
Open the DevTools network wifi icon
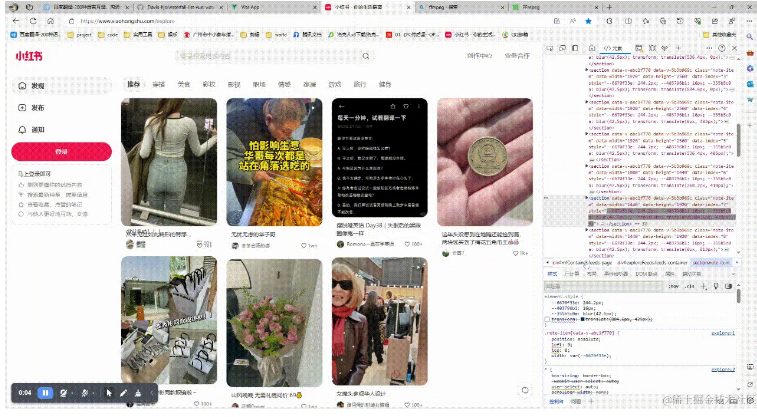(x=665, y=48)
